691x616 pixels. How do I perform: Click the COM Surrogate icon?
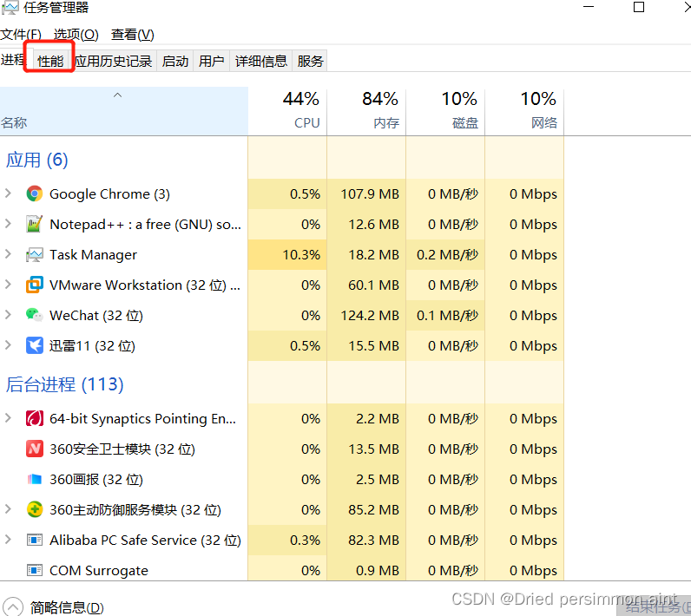[35, 570]
